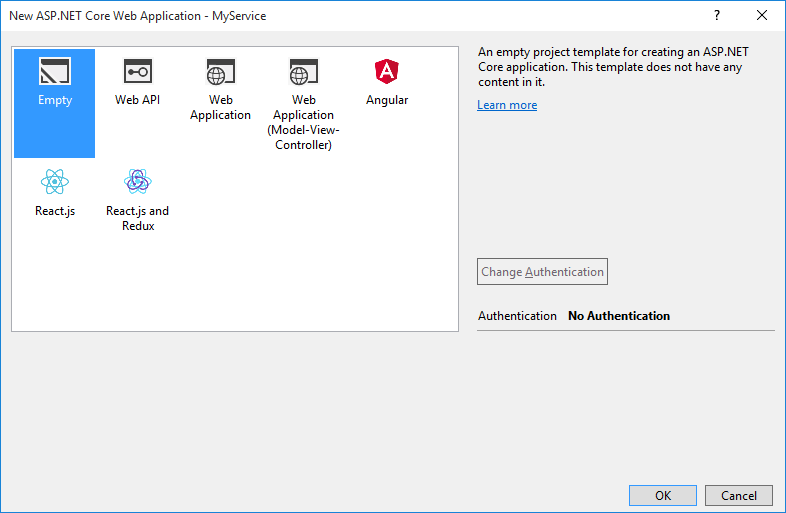This screenshot has height=513, width=786.
Task: Pick the React.js and Redux template icon
Action: click(x=137, y=182)
